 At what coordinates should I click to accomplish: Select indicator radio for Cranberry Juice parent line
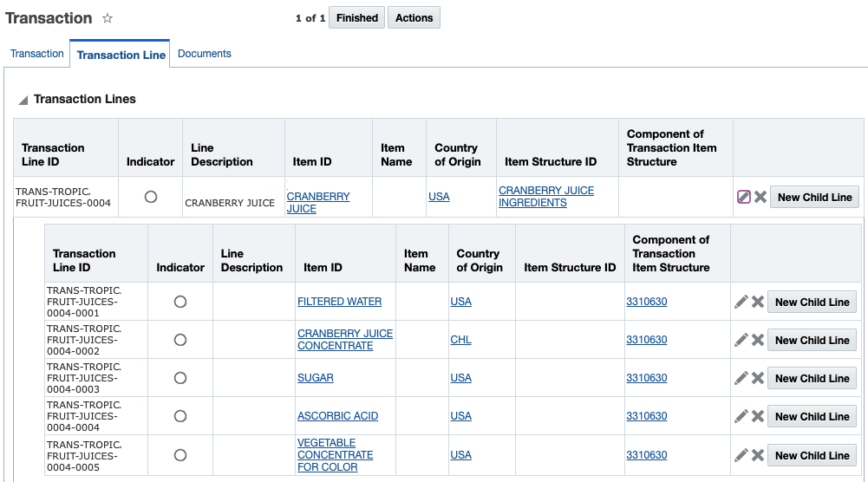[151, 197]
